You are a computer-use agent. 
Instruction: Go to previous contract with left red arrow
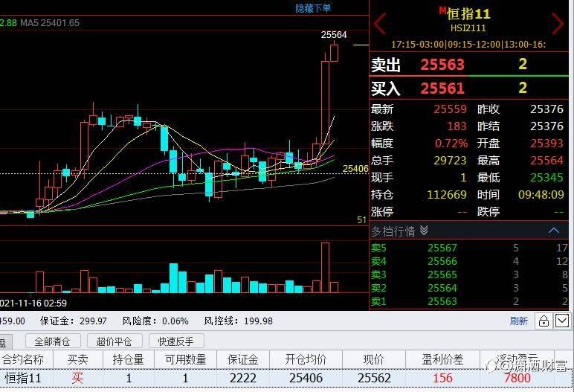(x=380, y=24)
